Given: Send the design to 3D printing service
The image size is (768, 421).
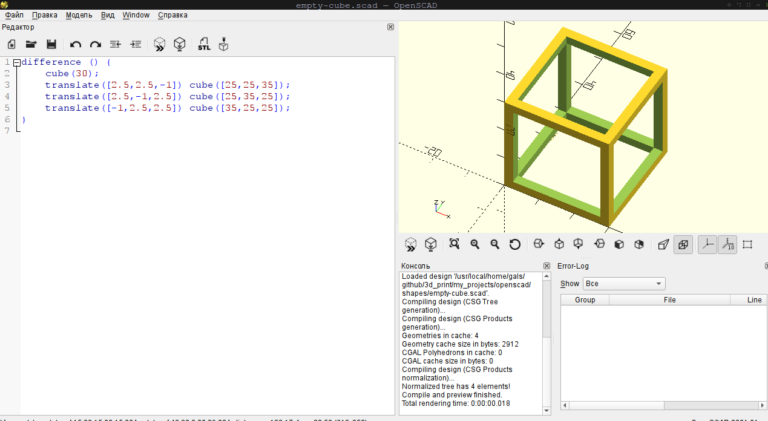Looking at the screenshot, I should (x=223, y=45).
